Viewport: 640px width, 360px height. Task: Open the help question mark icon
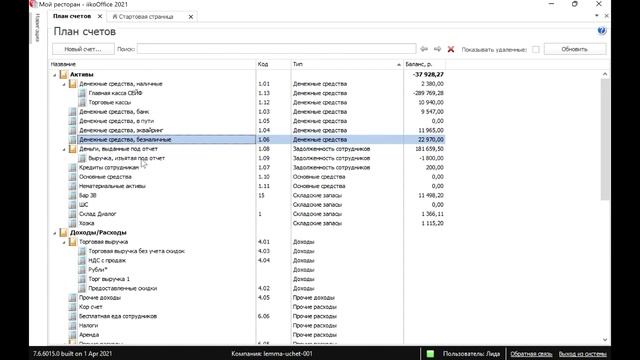pos(602,31)
